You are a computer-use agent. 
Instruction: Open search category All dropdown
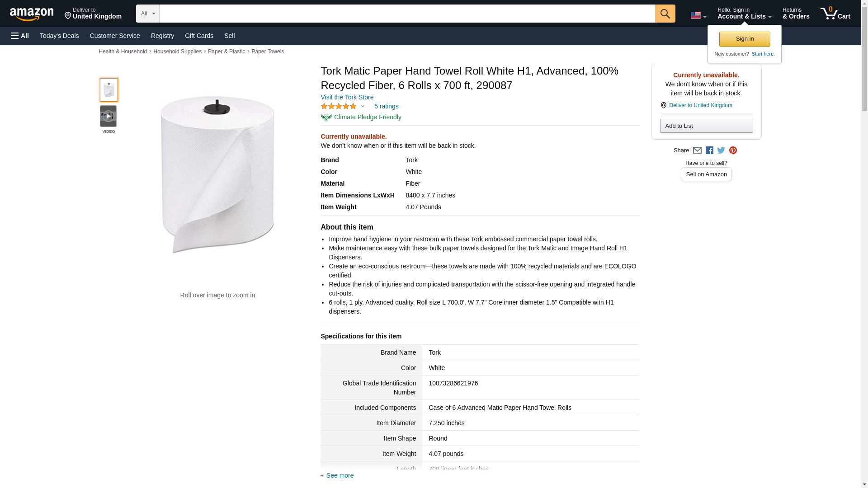coord(147,14)
